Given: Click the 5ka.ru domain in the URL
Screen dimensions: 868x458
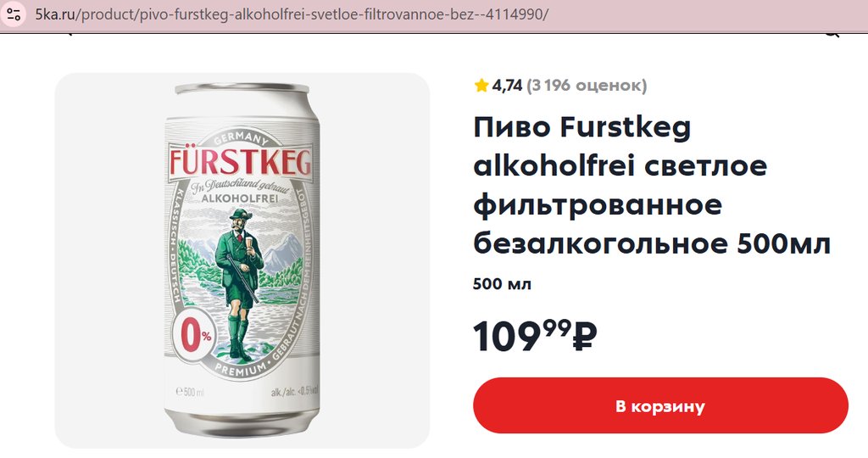Looking at the screenshot, I should tap(57, 14).
